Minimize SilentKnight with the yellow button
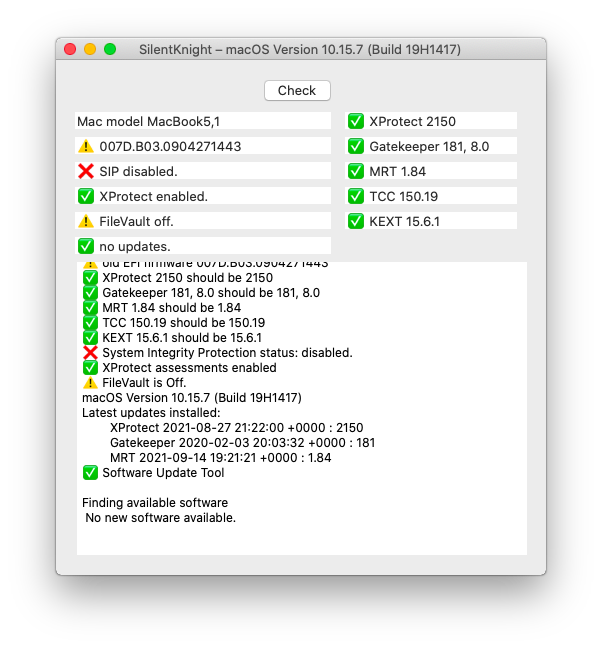 coord(90,49)
